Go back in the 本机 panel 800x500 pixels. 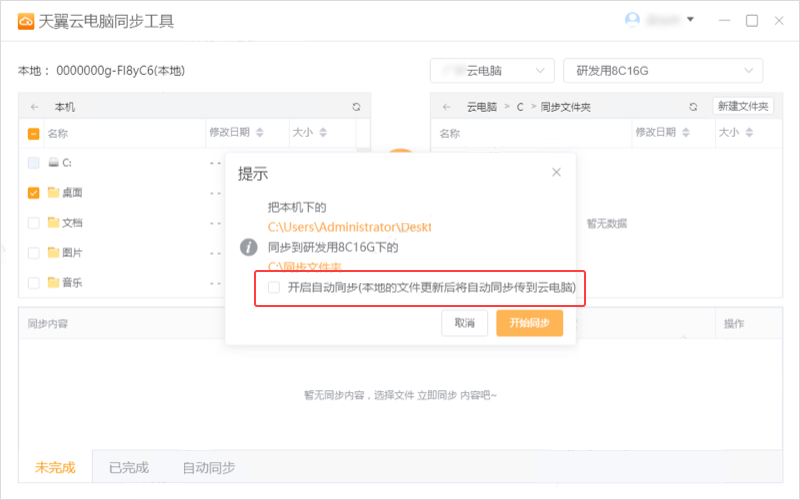tap(35, 107)
